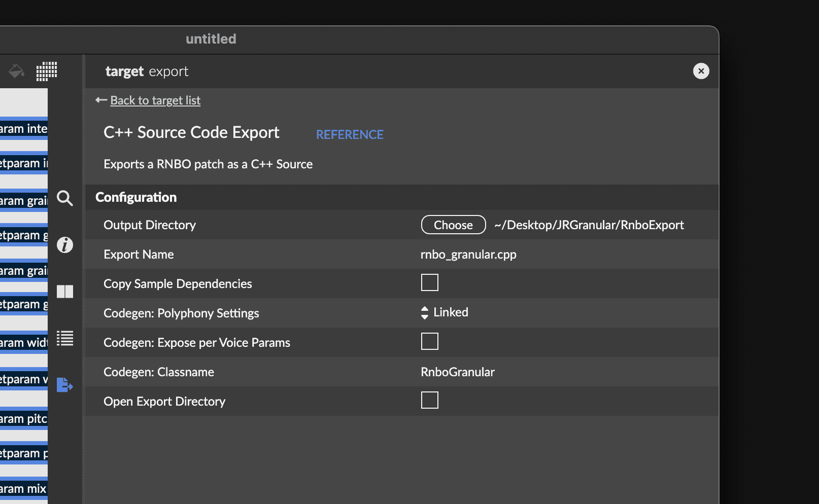This screenshot has height=504, width=819.
Task: Select the blue export document icon
Action: coord(65,385)
